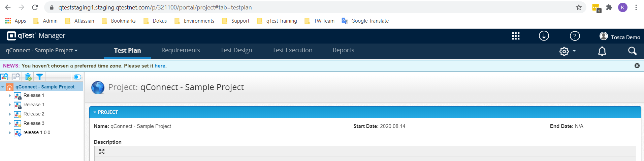Click the Name value qConnect - Sample Project
The width and height of the screenshot is (644, 161).
point(141,126)
